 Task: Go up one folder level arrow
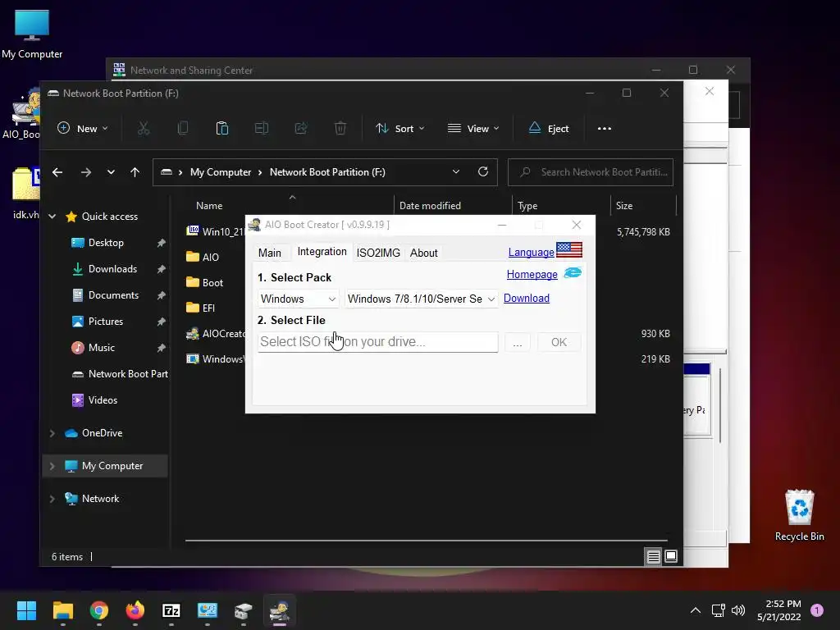pyautogui.click(x=135, y=172)
